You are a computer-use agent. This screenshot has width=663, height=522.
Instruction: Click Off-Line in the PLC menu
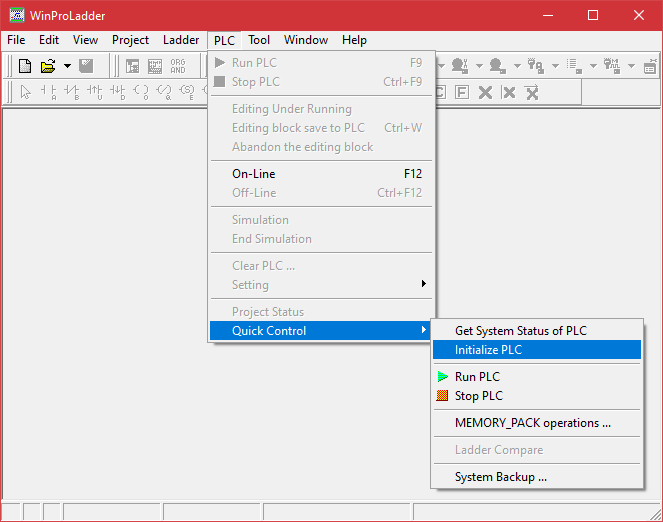click(321, 193)
